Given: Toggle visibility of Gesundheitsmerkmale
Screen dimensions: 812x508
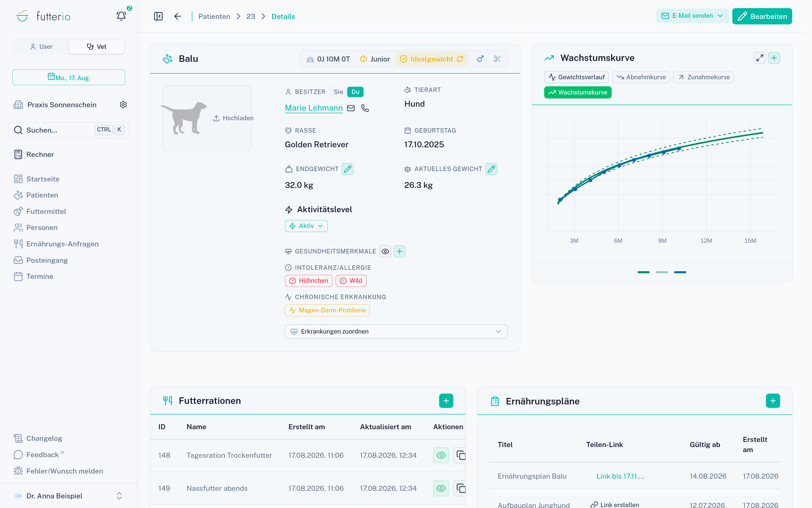Looking at the screenshot, I should coord(385,251).
